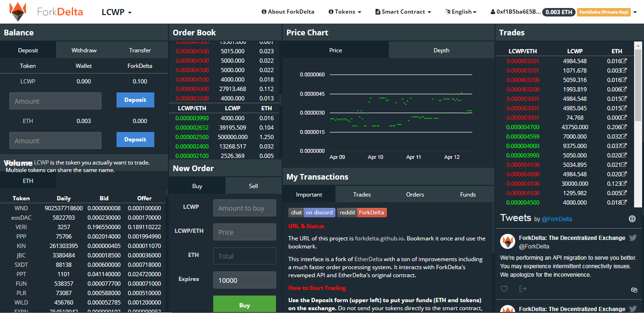The image size is (644, 313).
Task: Open the Trades tab in My Transactions
Action: pos(362,194)
